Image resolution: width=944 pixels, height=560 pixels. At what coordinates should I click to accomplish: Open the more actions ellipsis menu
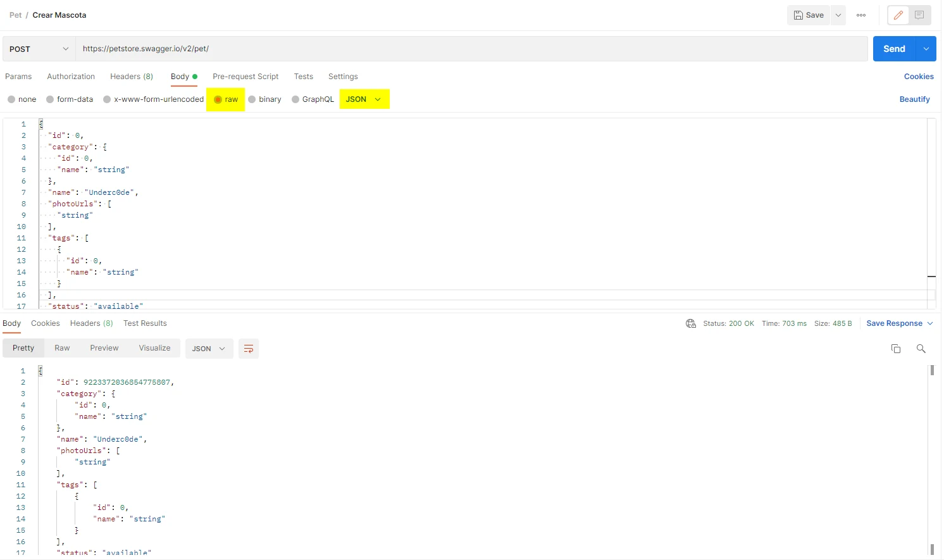861,15
